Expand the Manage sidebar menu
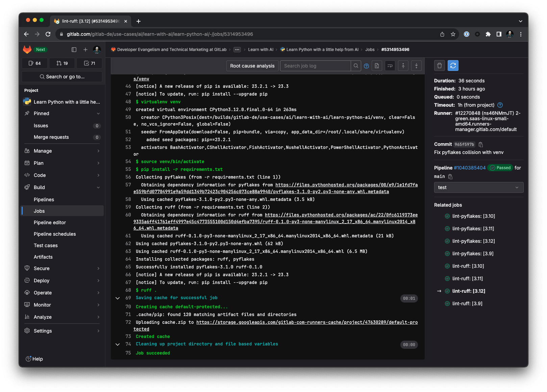The image size is (547, 392). point(62,151)
